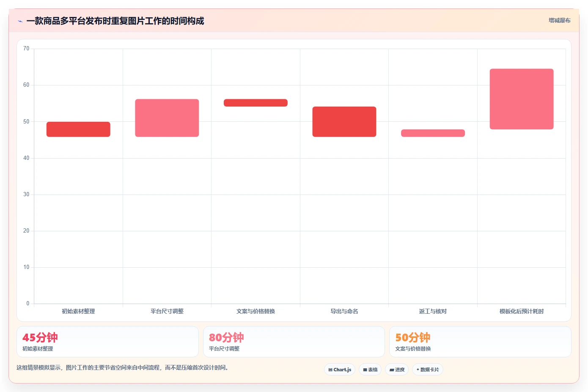
Task: Click the y-axis tick label 40
Action: pos(26,158)
